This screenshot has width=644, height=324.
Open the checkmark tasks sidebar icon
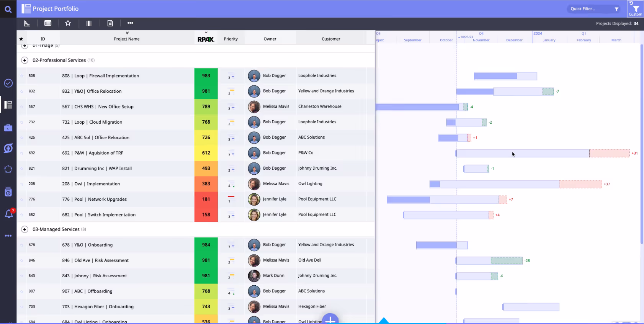coord(8,83)
